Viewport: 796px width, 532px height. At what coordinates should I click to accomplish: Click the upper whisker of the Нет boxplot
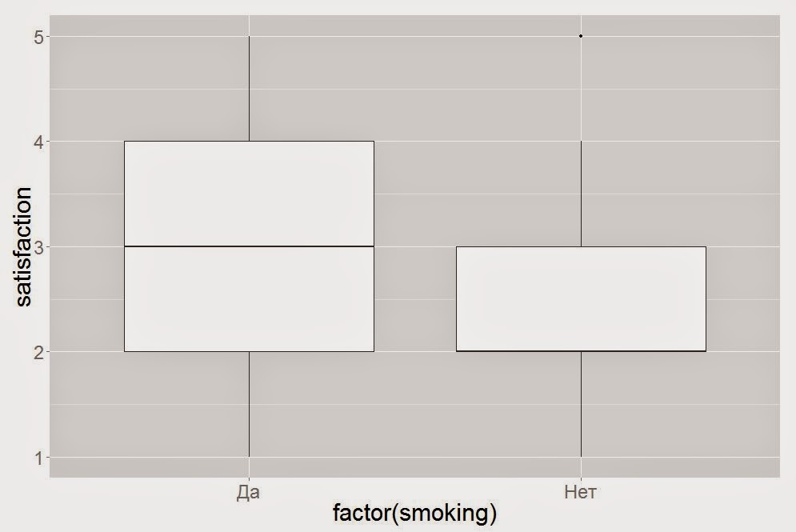[581, 194]
